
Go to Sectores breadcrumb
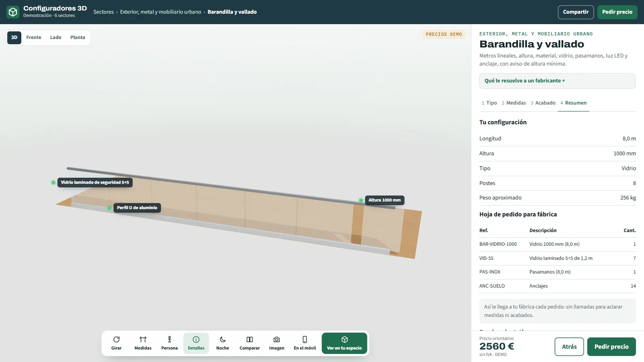click(103, 12)
